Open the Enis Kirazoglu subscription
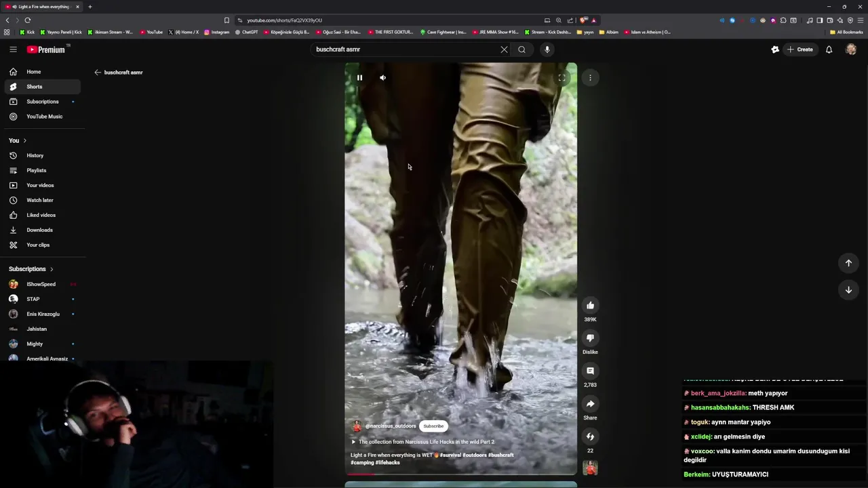868x488 pixels. [x=42, y=314]
